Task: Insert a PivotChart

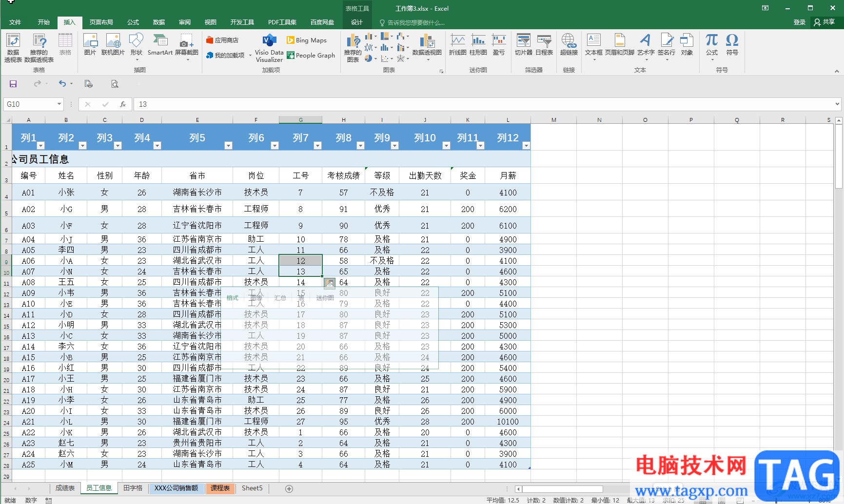Action: [x=427, y=47]
